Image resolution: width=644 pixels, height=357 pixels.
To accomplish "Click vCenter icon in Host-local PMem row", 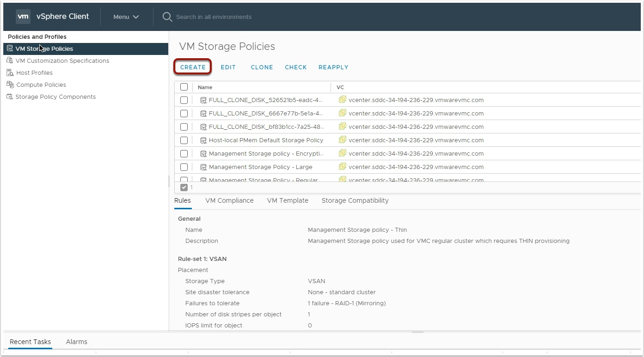I will pos(343,140).
